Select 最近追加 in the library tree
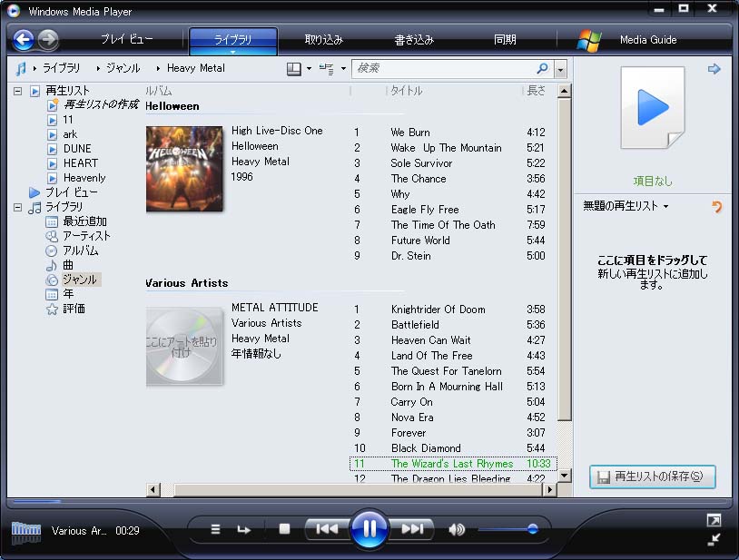739x560 pixels. point(84,221)
